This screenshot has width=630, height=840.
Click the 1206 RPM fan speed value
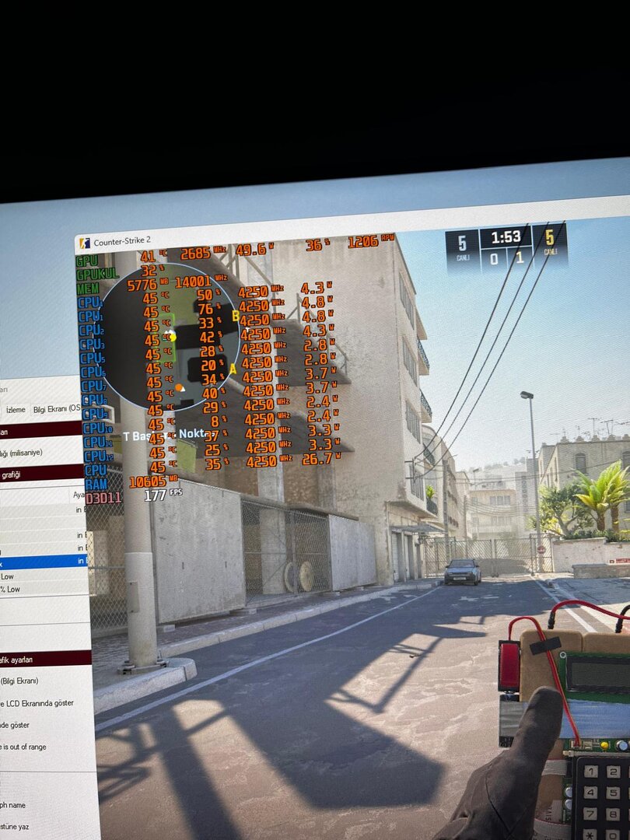[371, 241]
